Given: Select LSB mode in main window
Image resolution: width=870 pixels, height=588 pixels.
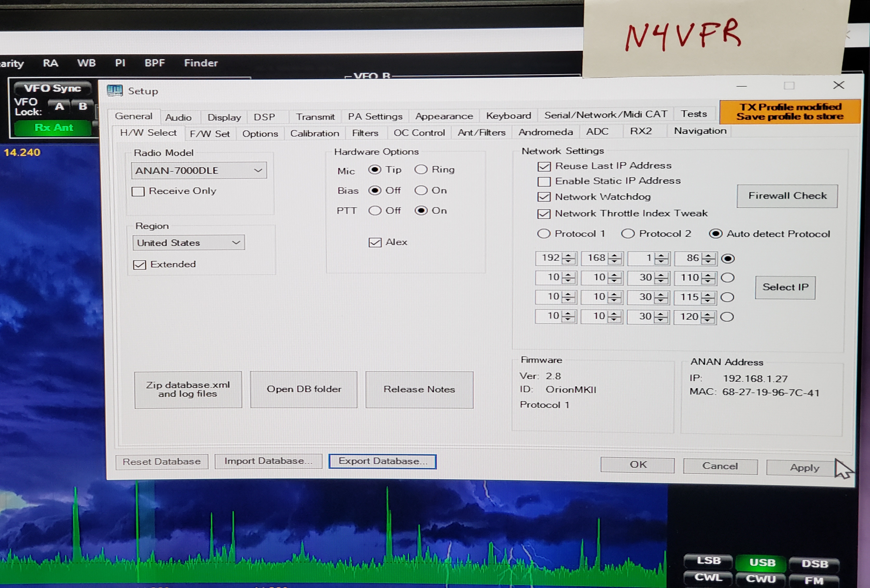Looking at the screenshot, I should click(x=708, y=561).
